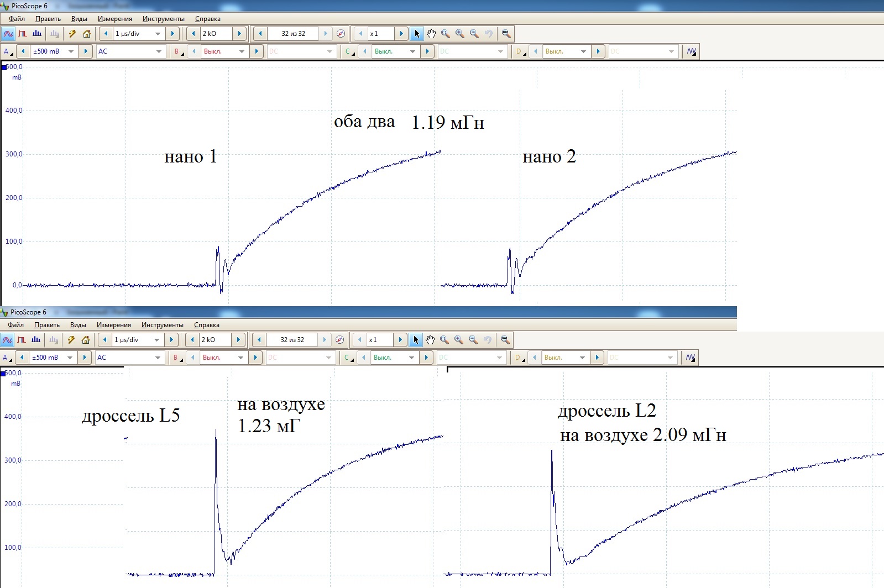Click channel B options button in upper window
The image size is (884, 588).
coord(178,51)
